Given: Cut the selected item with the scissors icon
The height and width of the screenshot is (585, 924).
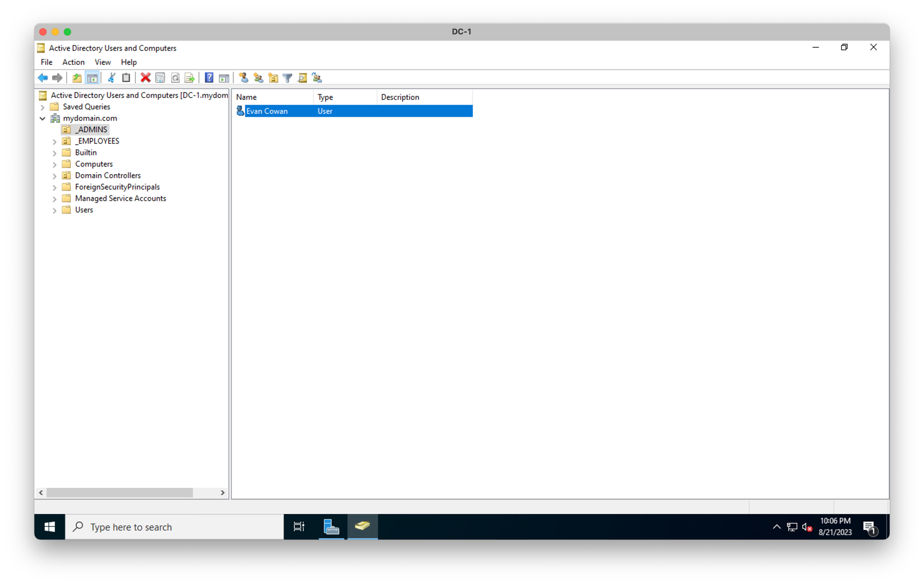Looking at the screenshot, I should click(x=111, y=78).
